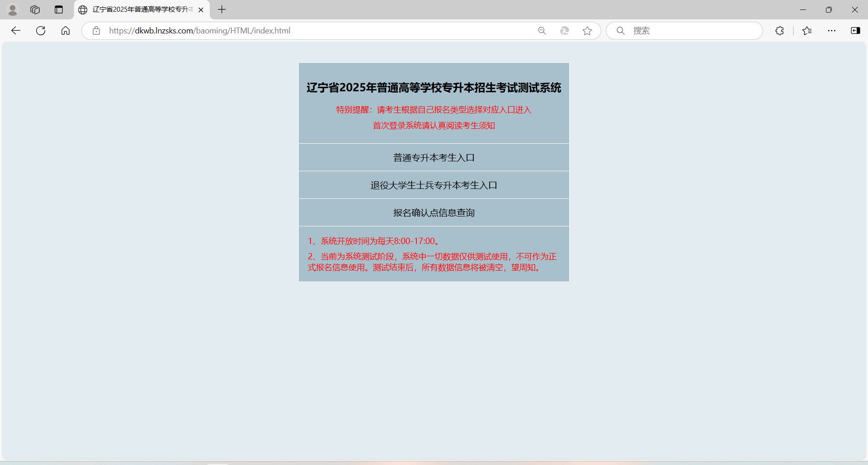
Task: Open the Workspaces icon
Action: coord(35,9)
